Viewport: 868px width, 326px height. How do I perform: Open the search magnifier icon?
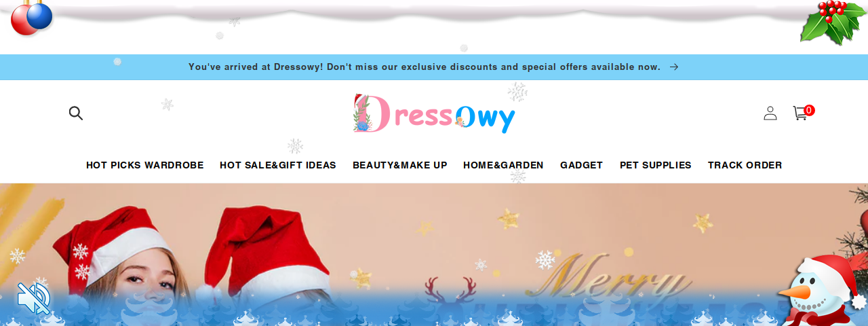point(76,113)
